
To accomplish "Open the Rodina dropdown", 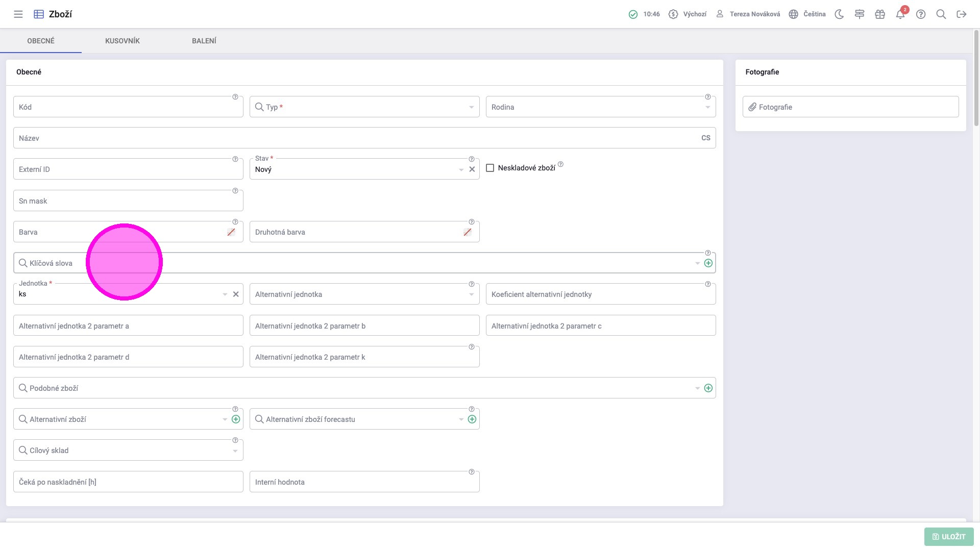I will [707, 107].
